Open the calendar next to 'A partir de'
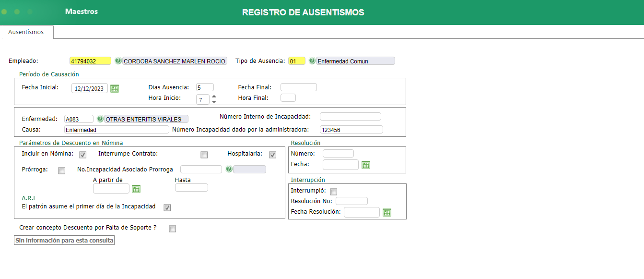The image size is (644, 279). point(136,189)
